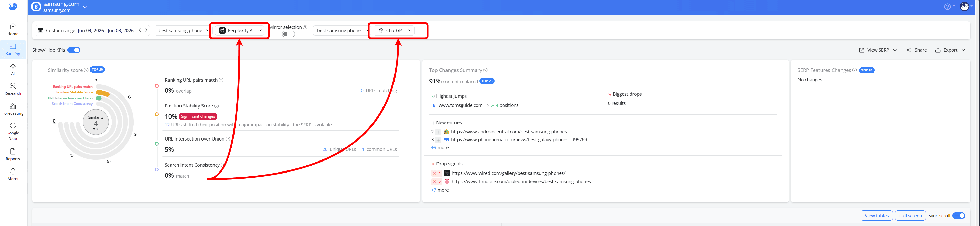This screenshot has width=980, height=226.
Task: Click the '91% content replaced' value
Action: click(453, 81)
